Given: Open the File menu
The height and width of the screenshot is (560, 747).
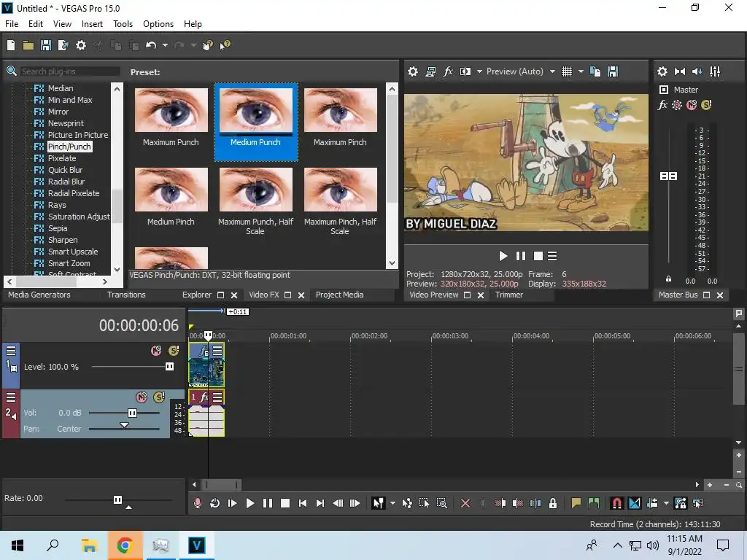Looking at the screenshot, I should click(x=12, y=24).
